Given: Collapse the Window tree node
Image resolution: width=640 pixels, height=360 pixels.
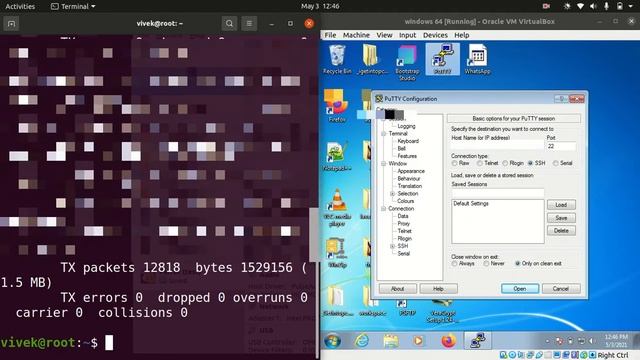Looking at the screenshot, I should [x=384, y=163].
